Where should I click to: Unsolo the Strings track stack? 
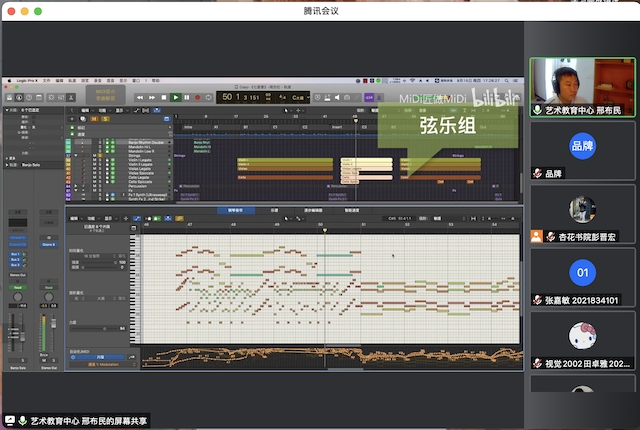(x=100, y=155)
